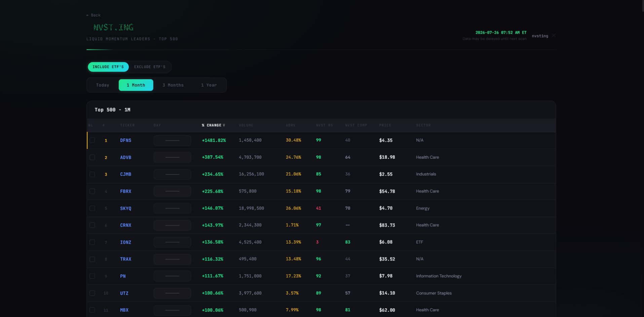
Task: Sort by ADR% column header
Action: coord(291,125)
